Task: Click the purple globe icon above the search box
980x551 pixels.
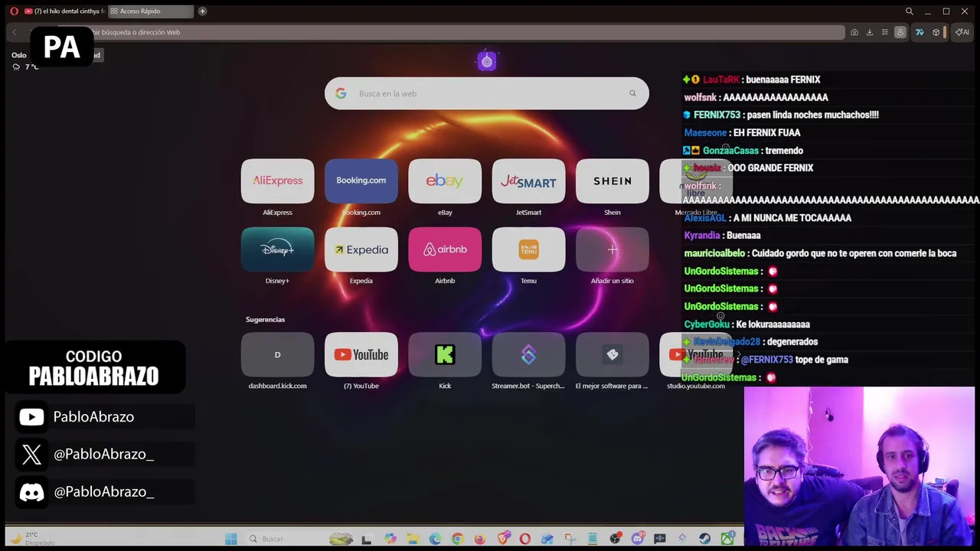Action: tap(487, 62)
